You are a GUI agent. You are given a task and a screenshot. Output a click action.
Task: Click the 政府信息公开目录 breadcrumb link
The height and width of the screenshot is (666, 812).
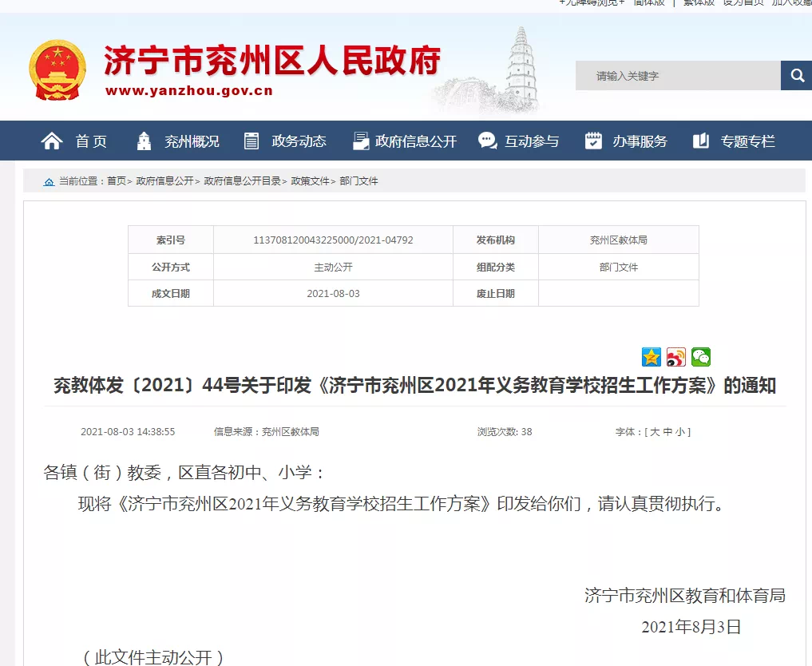point(242,181)
